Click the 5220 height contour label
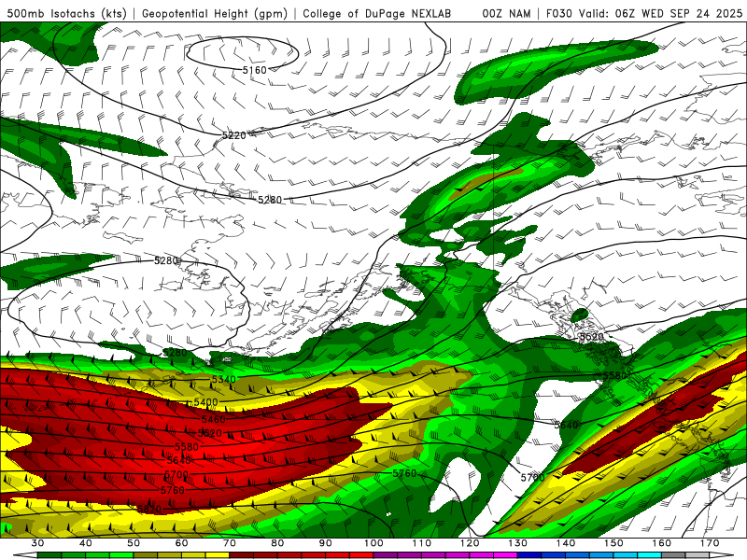The image size is (747, 560). pos(234,135)
